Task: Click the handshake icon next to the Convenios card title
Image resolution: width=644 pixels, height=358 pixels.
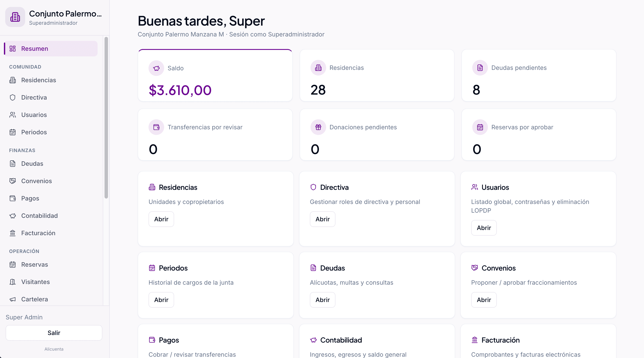Action: point(474,268)
